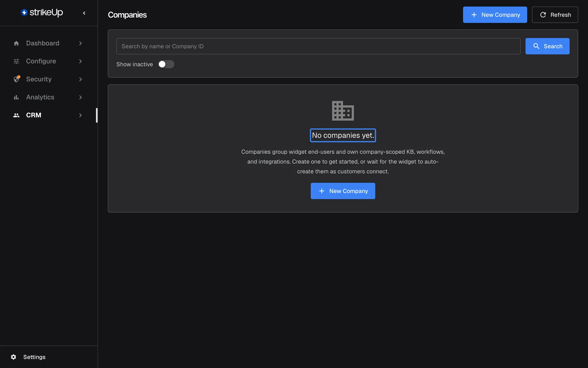
Task: Click New Company under the empty-state message
Action: click(x=343, y=191)
